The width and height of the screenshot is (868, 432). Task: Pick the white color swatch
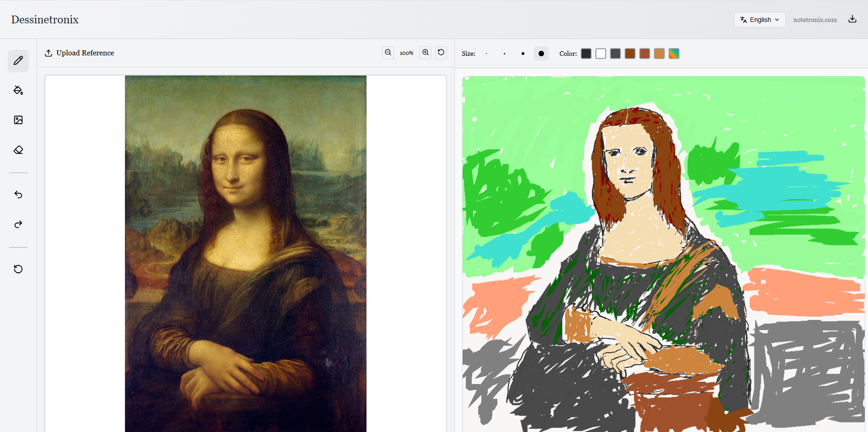click(x=601, y=54)
